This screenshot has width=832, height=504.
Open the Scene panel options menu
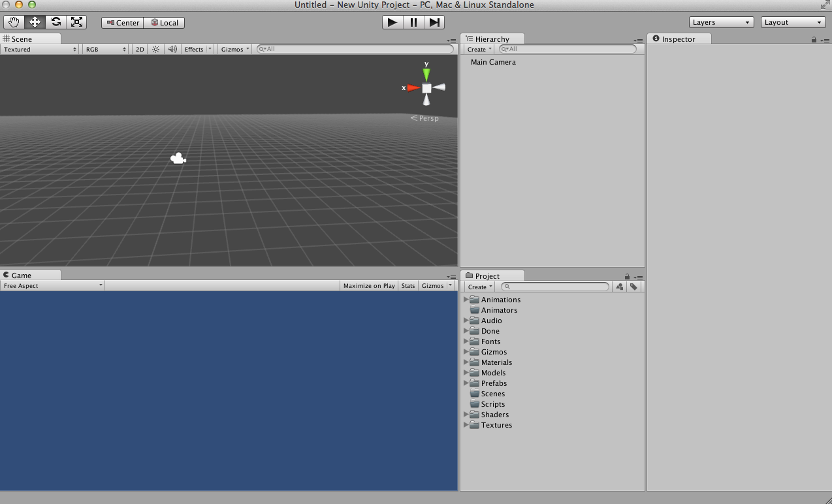point(452,40)
